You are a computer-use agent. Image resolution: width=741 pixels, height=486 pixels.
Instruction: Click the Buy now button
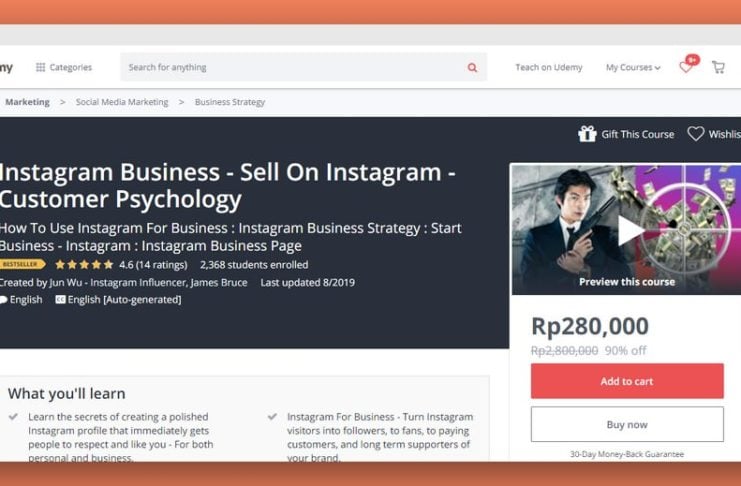(x=627, y=425)
